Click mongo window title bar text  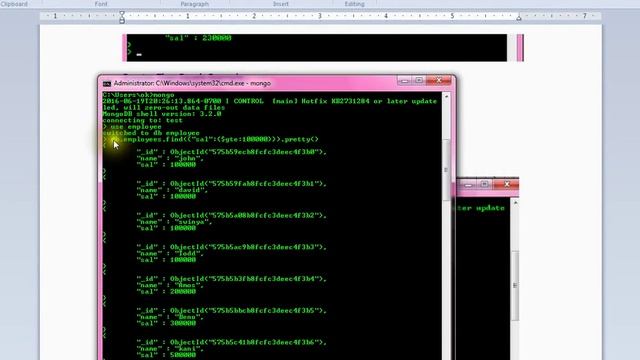pos(192,83)
